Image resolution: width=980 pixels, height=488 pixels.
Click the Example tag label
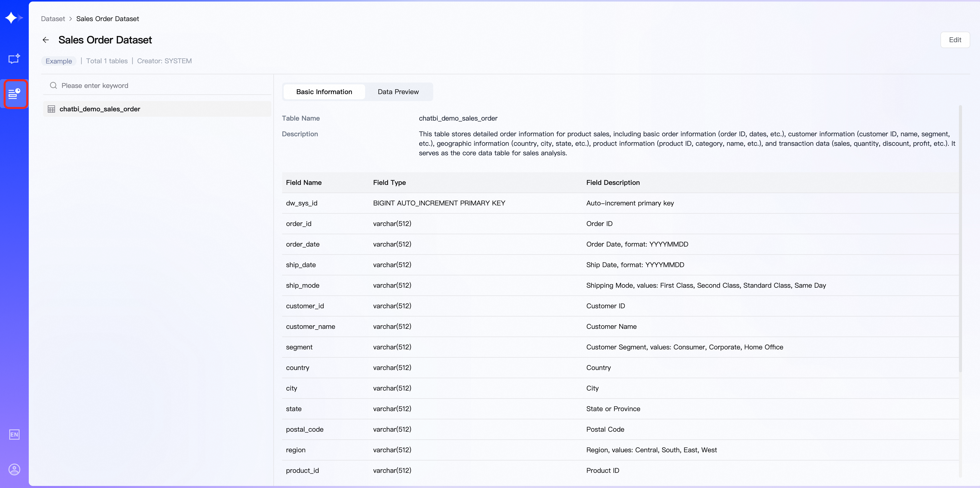[x=59, y=61]
